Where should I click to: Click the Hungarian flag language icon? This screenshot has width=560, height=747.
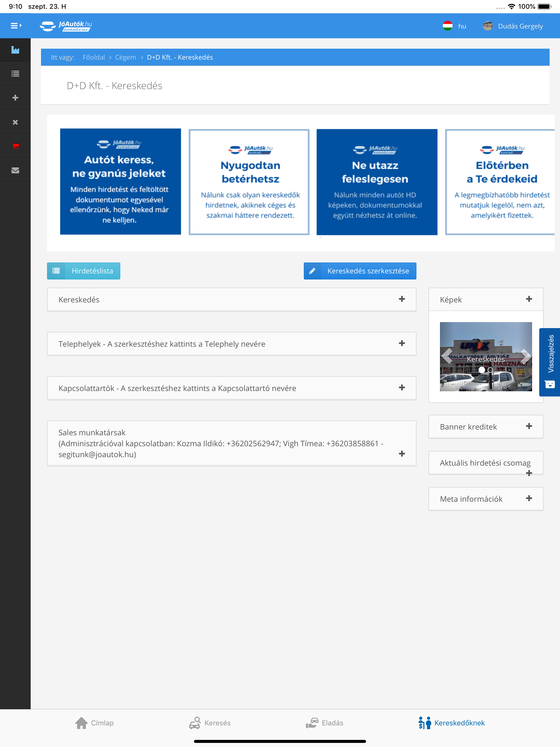[448, 26]
